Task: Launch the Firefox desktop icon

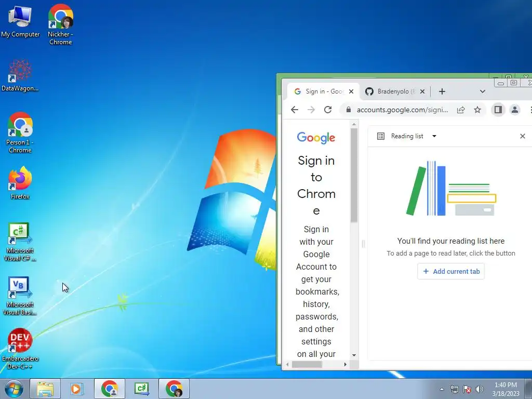Action: (20, 182)
